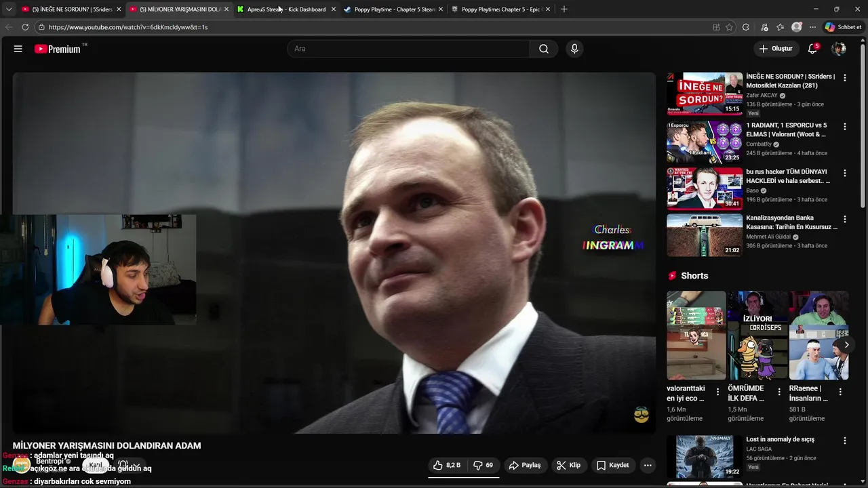The width and height of the screenshot is (868, 488).
Task: Open options for ÖMRÜMDE İLK DEFA short
Action: click(779, 392)
